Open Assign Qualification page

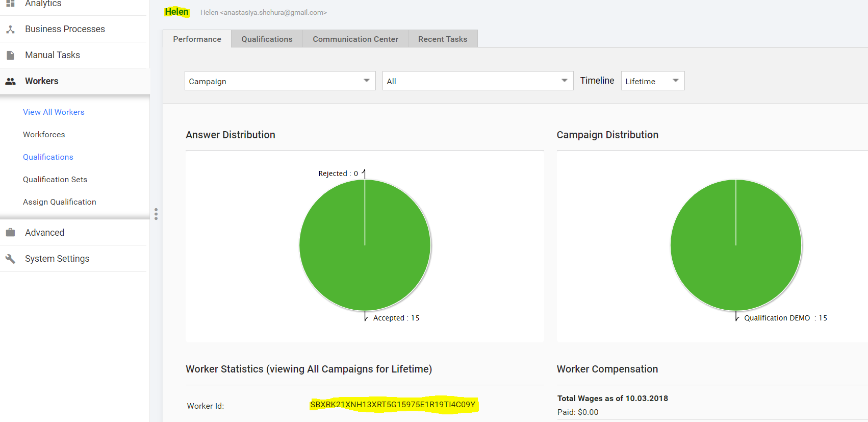coord(60,202)
